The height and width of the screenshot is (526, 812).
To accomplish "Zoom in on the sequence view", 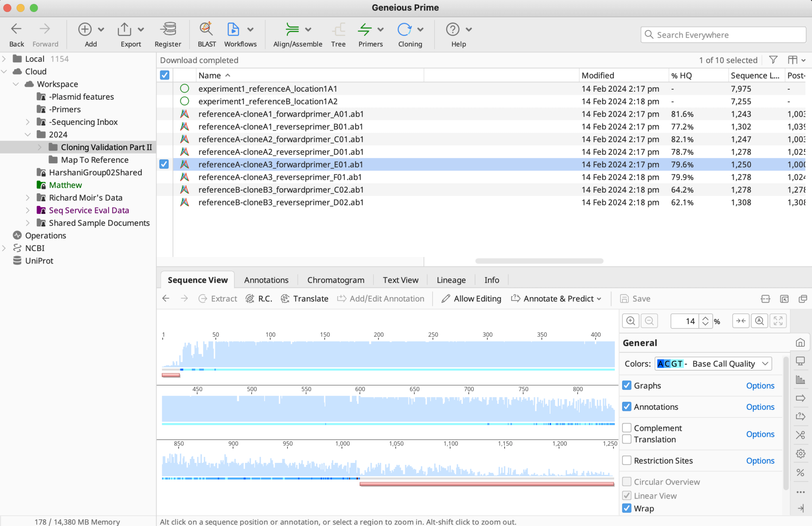I will pyautogui.click(x=630, y=321).
